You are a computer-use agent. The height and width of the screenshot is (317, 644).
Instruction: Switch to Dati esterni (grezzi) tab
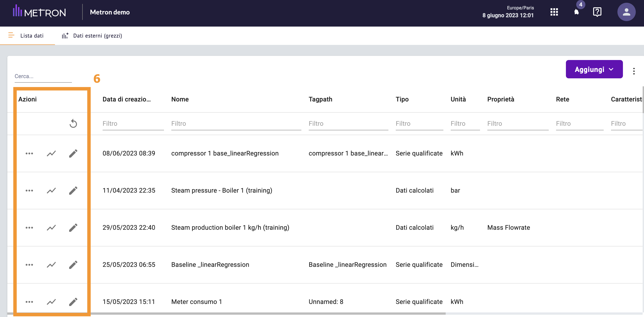[x=92, y=36]
